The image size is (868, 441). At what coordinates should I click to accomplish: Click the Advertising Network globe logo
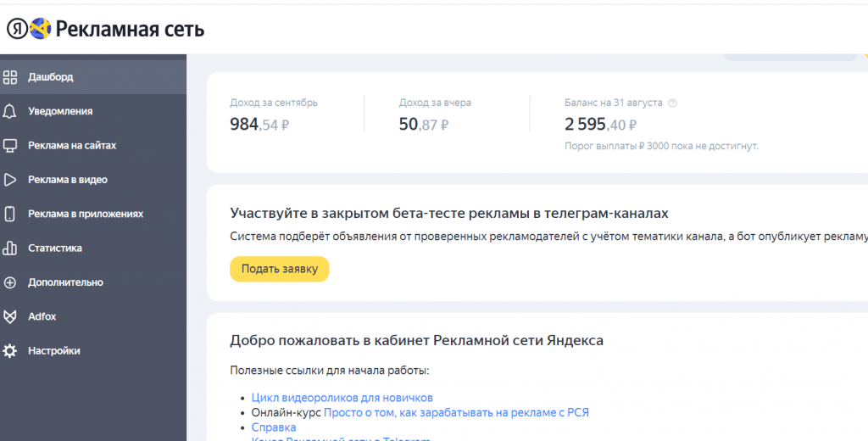[41, 29]
